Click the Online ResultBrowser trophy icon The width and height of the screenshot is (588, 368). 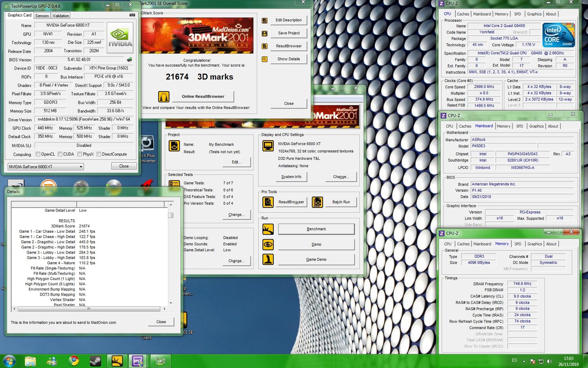click(x=164, y=97)
